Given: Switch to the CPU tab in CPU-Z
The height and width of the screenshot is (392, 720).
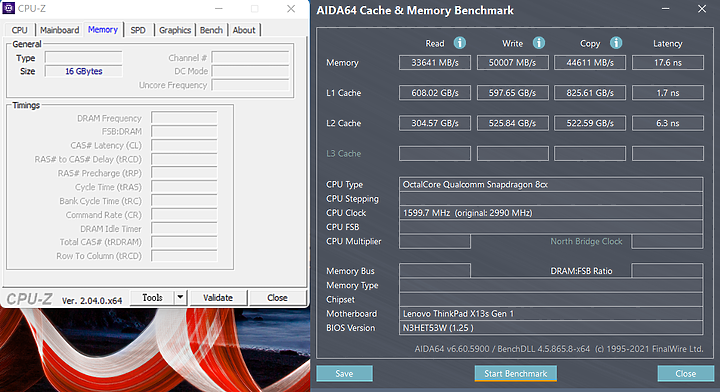Looking at the screenshot, I should coord(19,30).
